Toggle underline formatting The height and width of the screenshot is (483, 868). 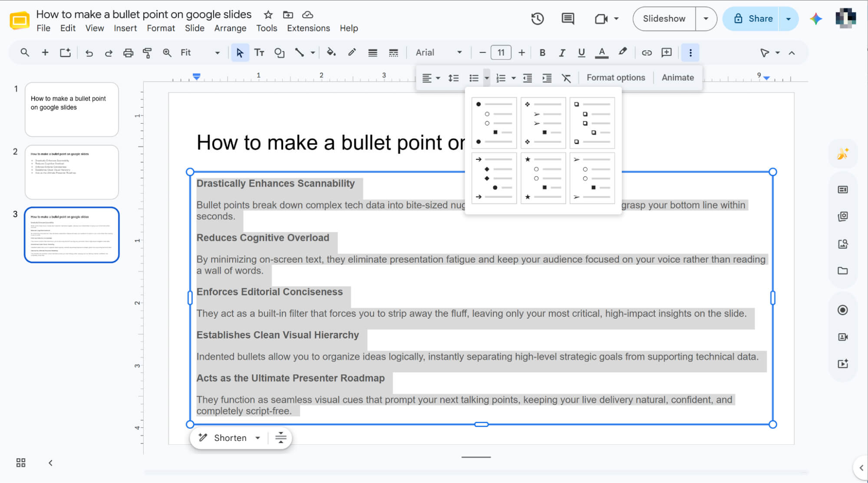click(x=581, y=53)
